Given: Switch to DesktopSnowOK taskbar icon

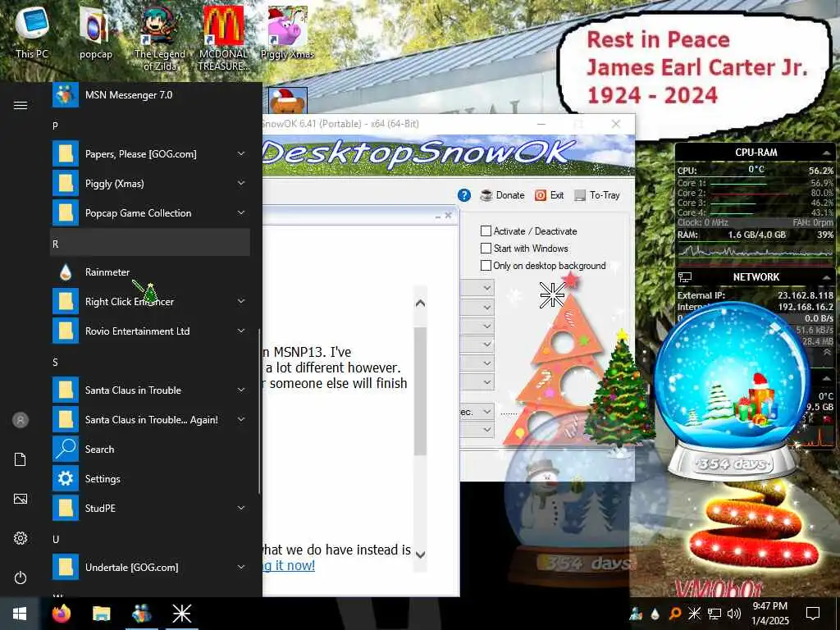Looking at the screenshot, I should tap(181, 614).
